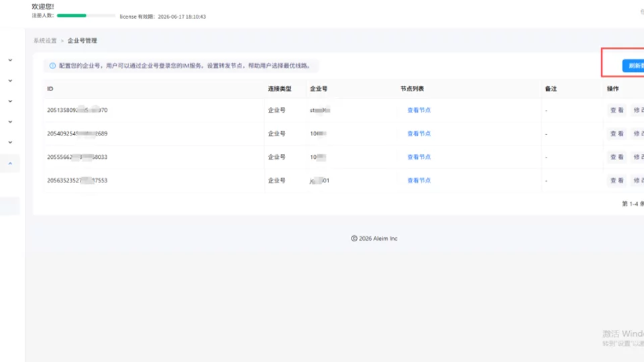Click the 连接类型 column header

(x=280, y=88)
